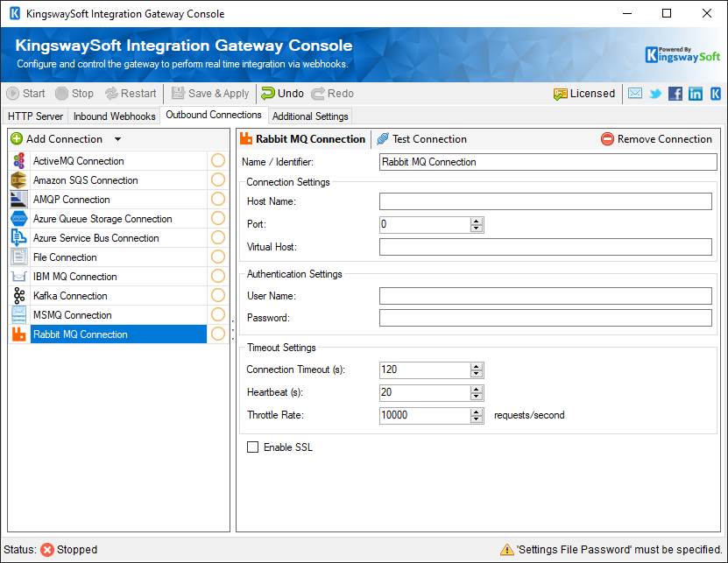The image size is (728, 563).
Task: Decrease the Connection Timeout value
Action: coord(477,373)
